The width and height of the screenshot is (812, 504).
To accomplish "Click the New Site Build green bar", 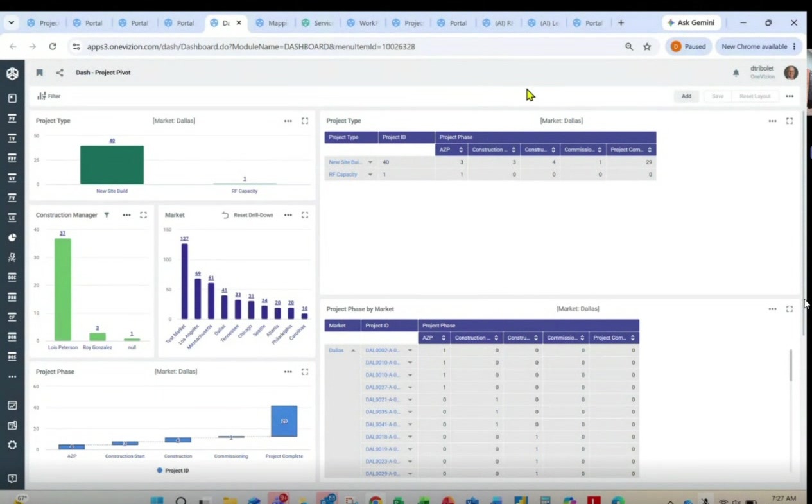I will 112,165.
